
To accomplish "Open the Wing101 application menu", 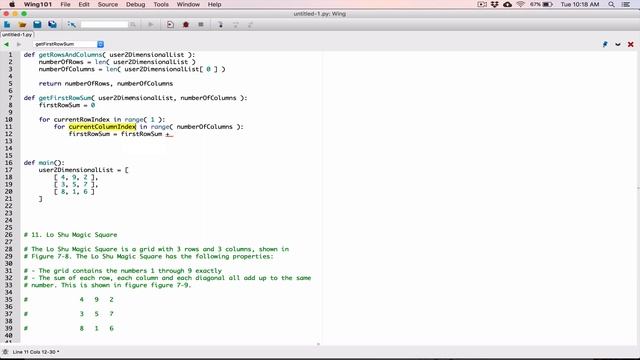I will (38, 4).
